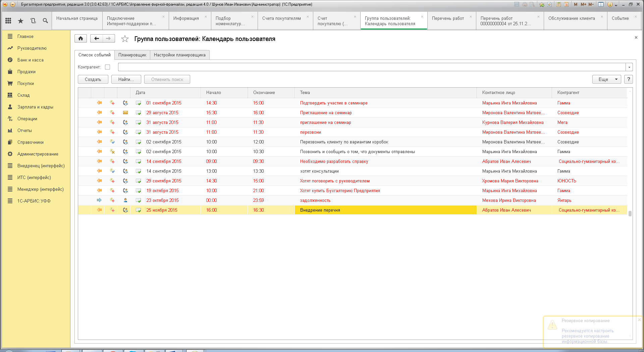
Task: Close the Информация tab
Action: (206, 17)
